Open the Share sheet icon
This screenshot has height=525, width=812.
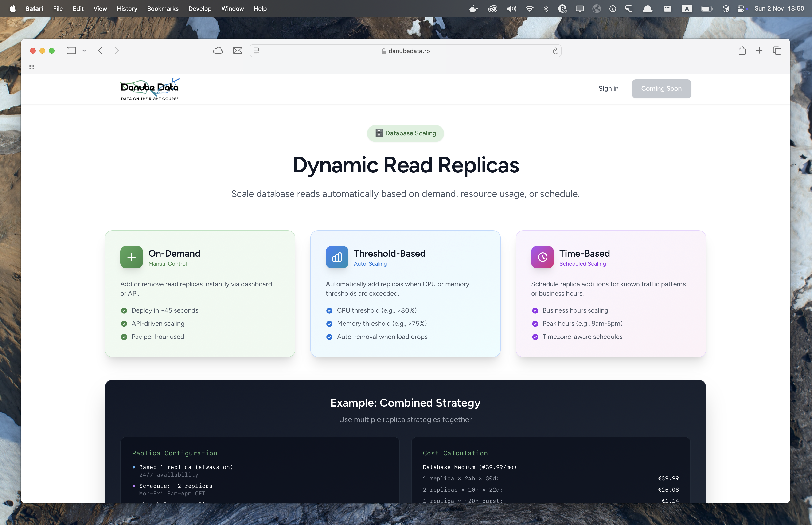pos(742,51)
